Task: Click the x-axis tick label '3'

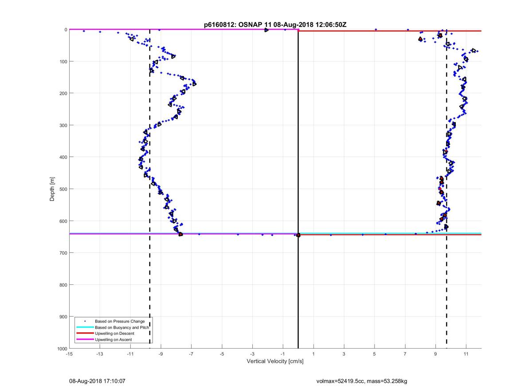Action: 344,354
